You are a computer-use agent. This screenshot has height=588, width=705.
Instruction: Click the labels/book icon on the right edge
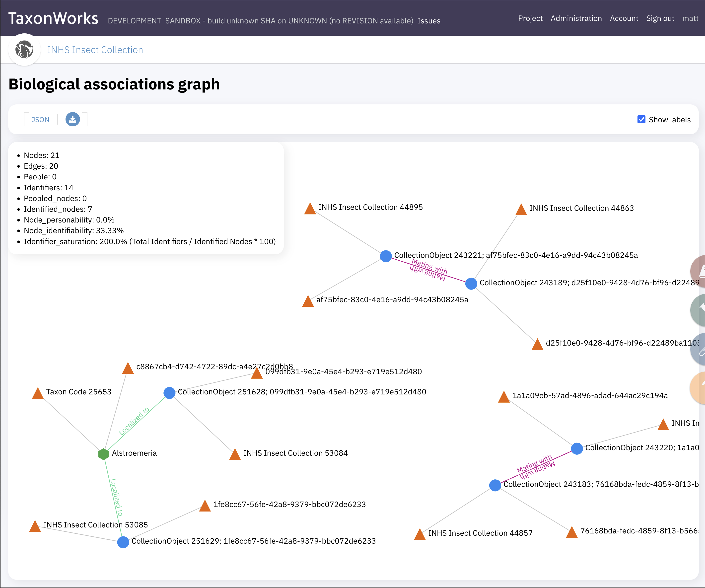pos(701,271)
